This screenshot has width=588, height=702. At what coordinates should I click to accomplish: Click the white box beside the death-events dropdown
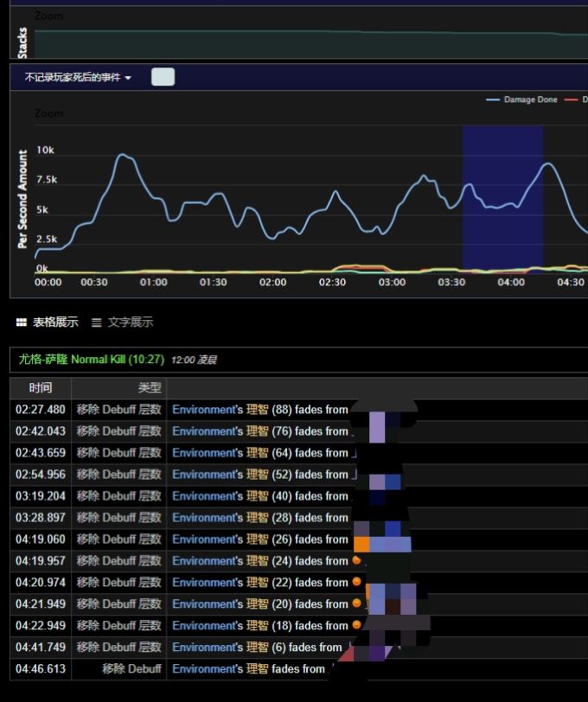click(163, 78)
